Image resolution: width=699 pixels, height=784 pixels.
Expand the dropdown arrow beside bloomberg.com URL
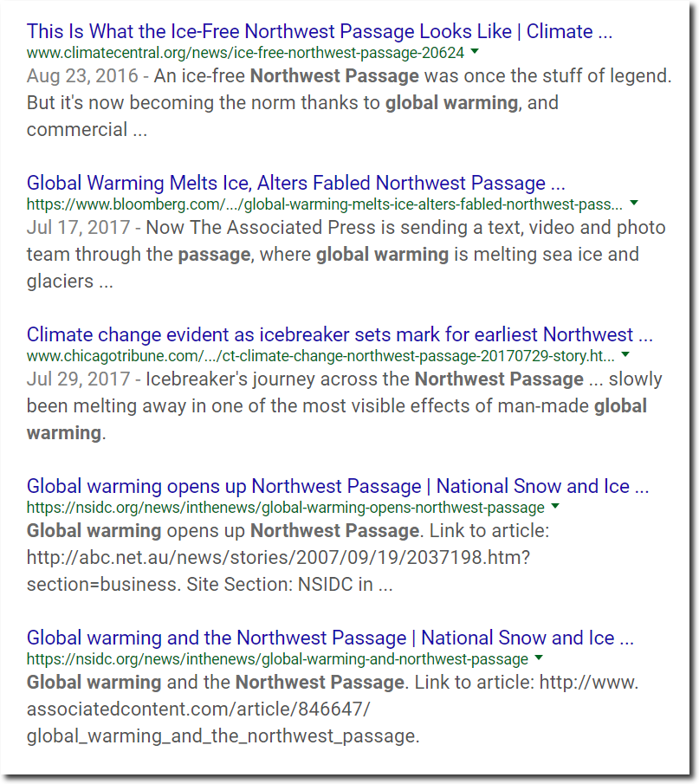tap(634, 203)
